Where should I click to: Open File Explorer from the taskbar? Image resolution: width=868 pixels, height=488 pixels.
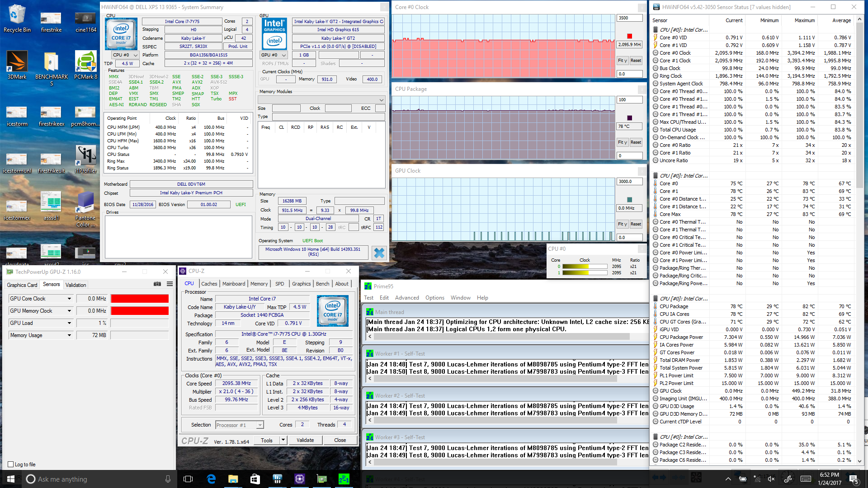pyautogui.click(x=233, y=479)
